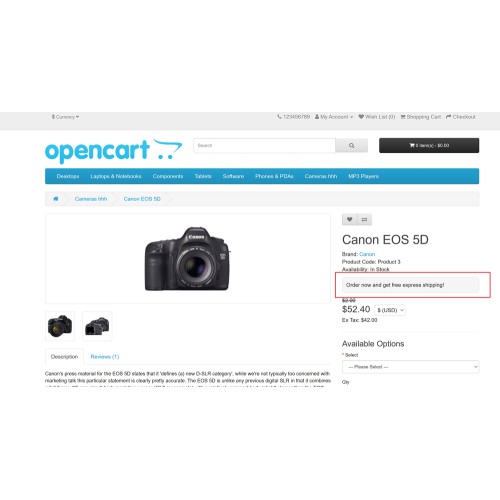Viewport: 500px width, 500px height.
Task: Click the search magnifier button
Action: coord(351,146)
